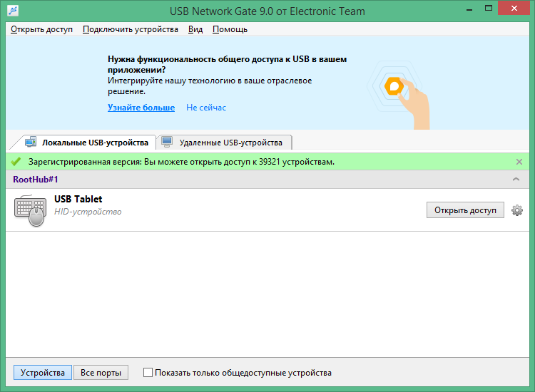The height and width of the screenshot is (392, 535).
Task: Click the app icon in title bar
Action: [13, 11]
